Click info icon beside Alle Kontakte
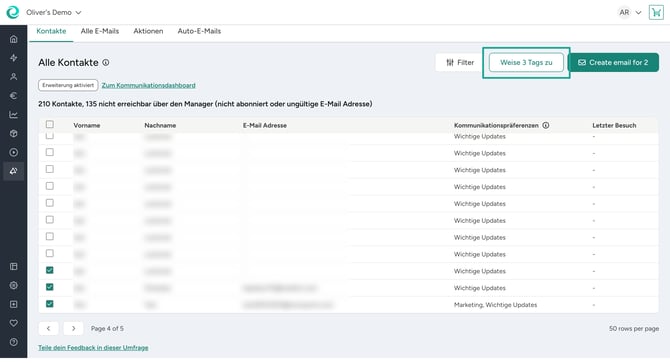 106,62
